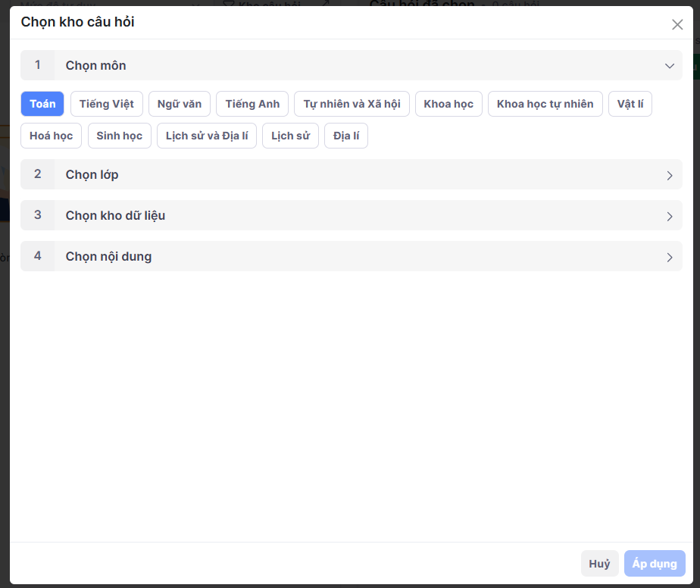Expand the Chọn nội dung section

click(669, 257)
